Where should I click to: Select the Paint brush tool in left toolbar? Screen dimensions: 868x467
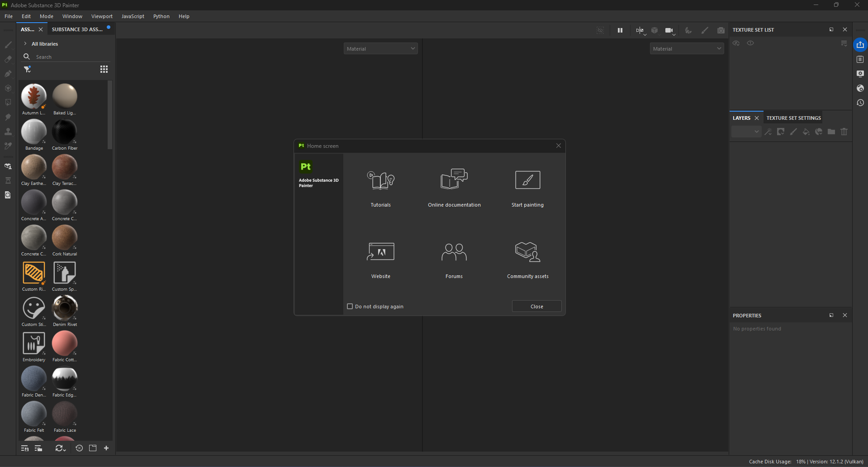click(8, 45)
